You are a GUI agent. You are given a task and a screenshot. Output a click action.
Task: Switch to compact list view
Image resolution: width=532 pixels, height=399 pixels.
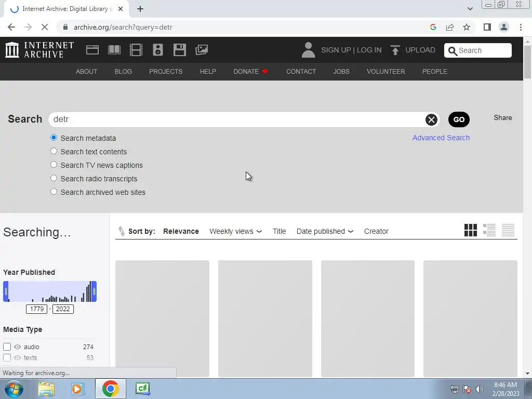pos(508,230)
